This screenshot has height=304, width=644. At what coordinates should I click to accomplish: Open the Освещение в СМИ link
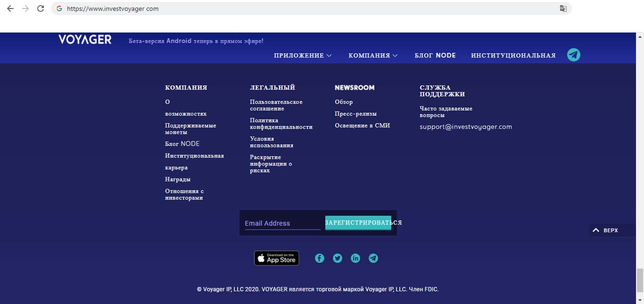coord(363,126)
